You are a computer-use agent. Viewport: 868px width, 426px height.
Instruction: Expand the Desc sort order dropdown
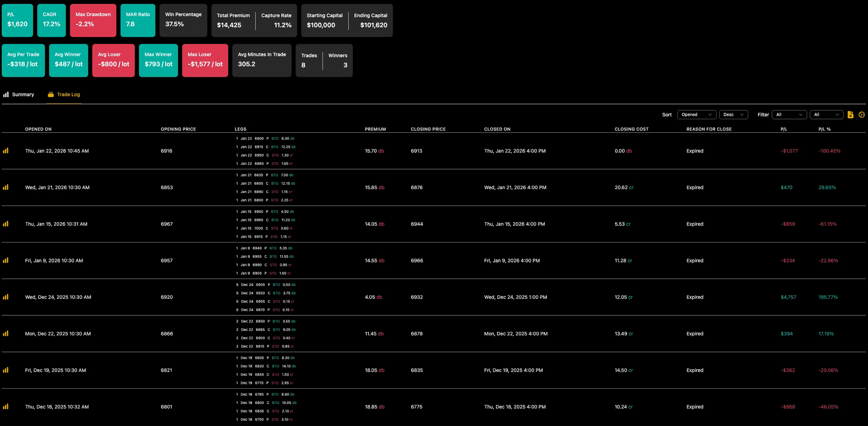[733, 115]
